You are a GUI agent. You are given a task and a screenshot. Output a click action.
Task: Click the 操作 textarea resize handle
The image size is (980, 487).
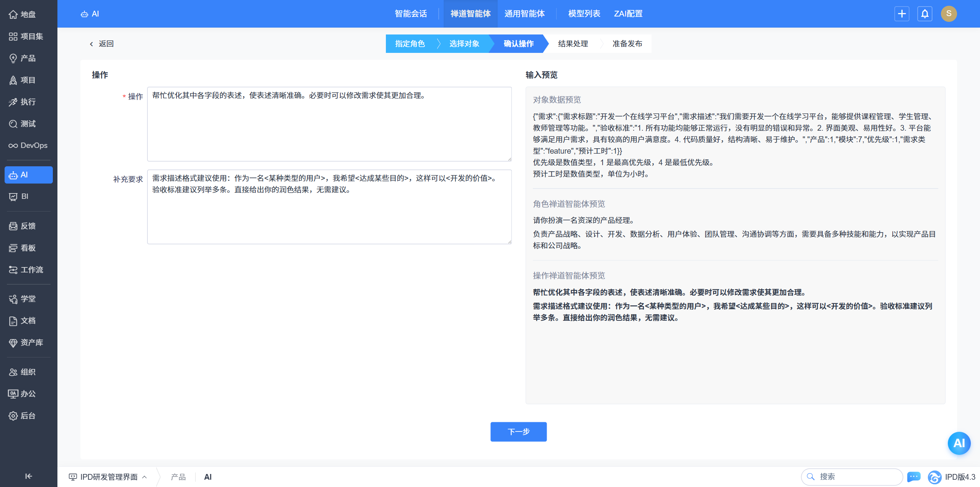coord(509,159)
